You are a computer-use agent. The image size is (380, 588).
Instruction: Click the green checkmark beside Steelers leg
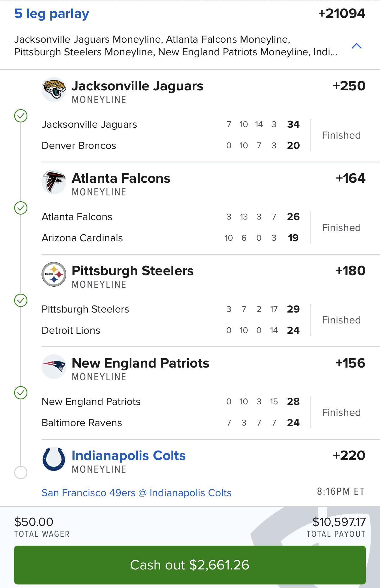click(x=21, y=300)
